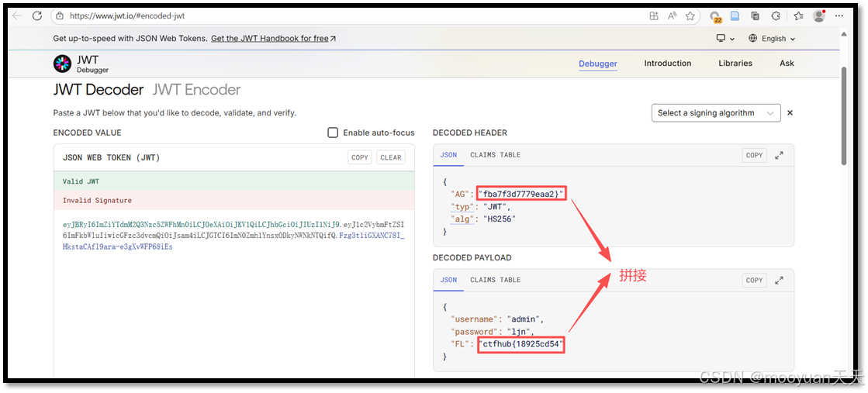This screenshot has width=868, height=393.
Task: Open the Favorites list icon
Action: 797,16
